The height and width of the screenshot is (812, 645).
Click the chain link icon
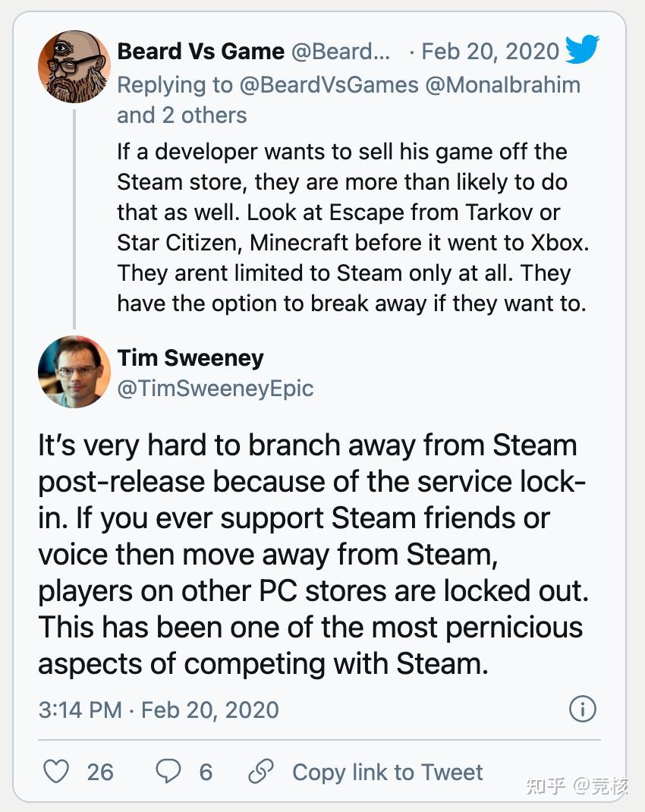coord(261,772)
